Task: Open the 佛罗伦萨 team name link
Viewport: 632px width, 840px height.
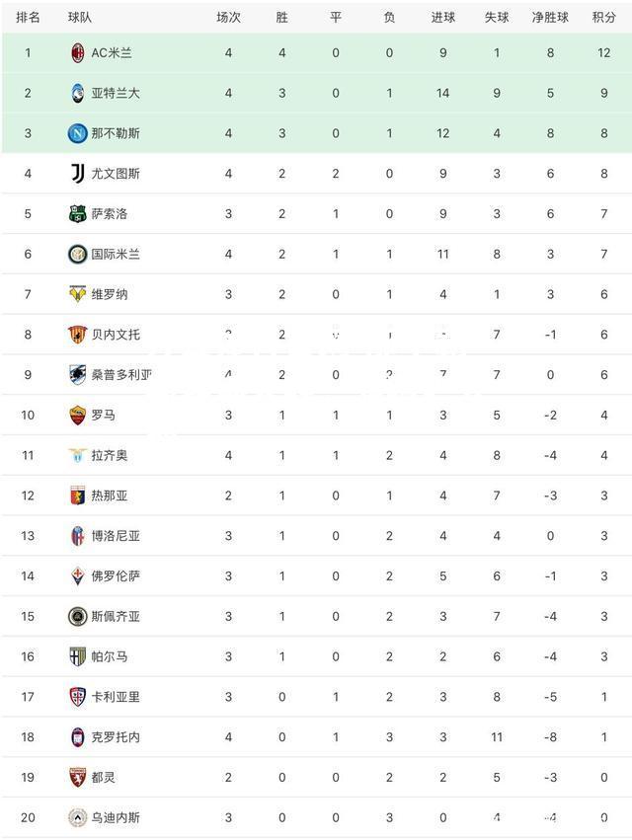Action: [116, 575]
